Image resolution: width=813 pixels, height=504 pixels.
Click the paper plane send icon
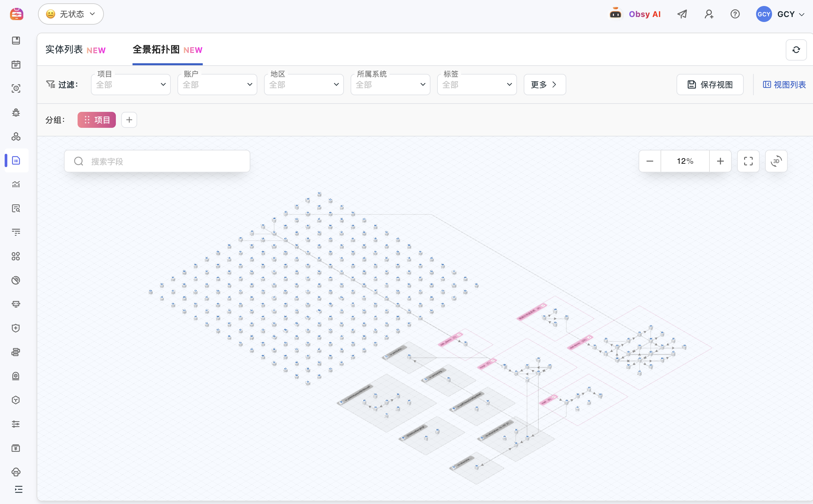click(682, 14)
